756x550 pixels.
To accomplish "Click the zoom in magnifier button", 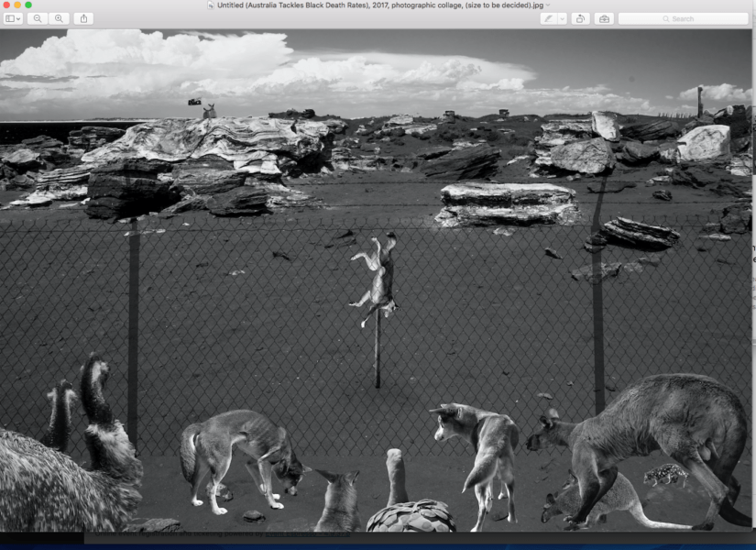I will point(59,18).
